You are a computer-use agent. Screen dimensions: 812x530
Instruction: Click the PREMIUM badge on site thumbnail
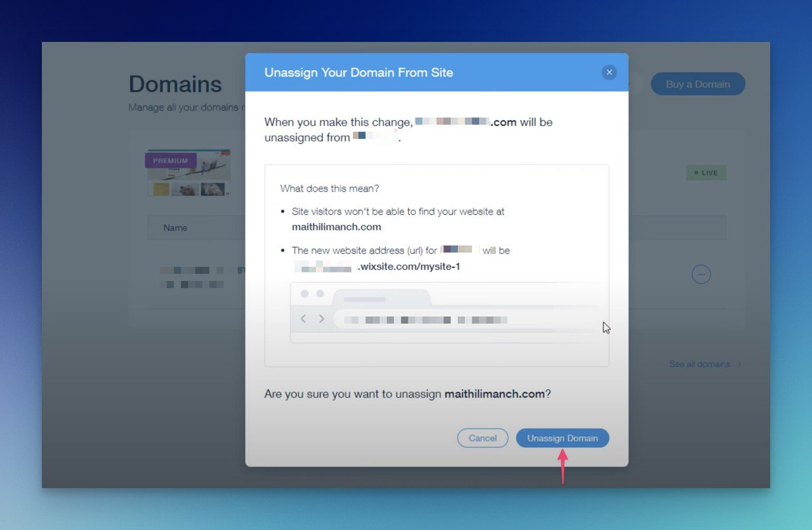(171, 161)
